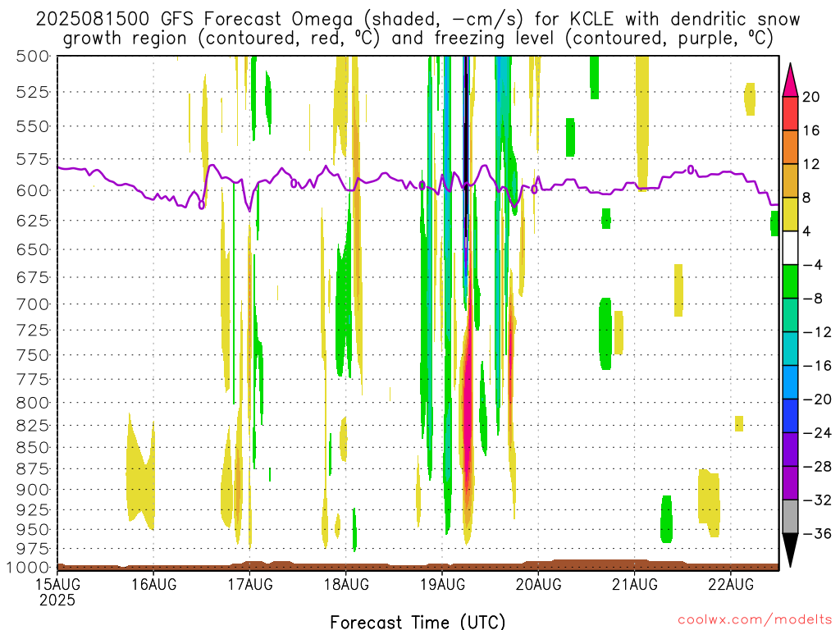
Task: Pick the 775 pressure level label
Action: (33, 379)
